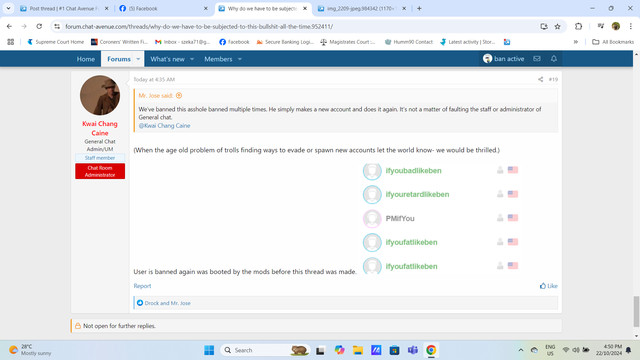Expand the system tray hidden icons chevron
Screen dimensions: 640x360
(x=521, y=350)
